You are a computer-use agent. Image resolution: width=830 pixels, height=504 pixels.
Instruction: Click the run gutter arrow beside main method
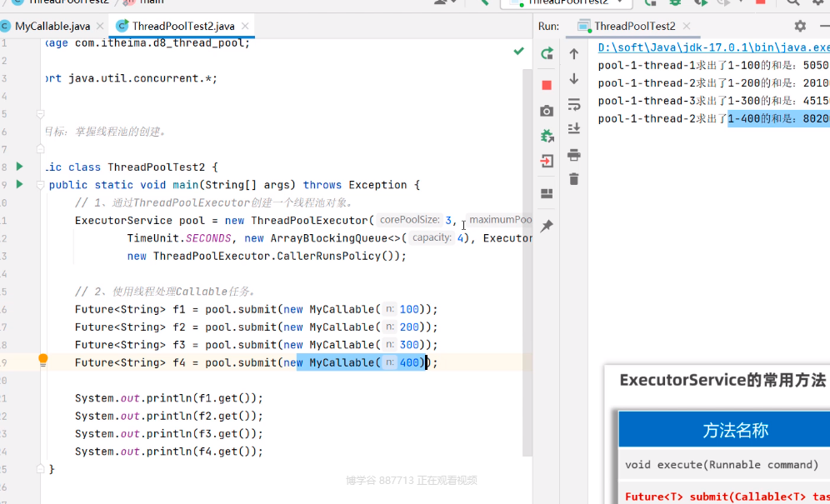(x=20, y=184)
